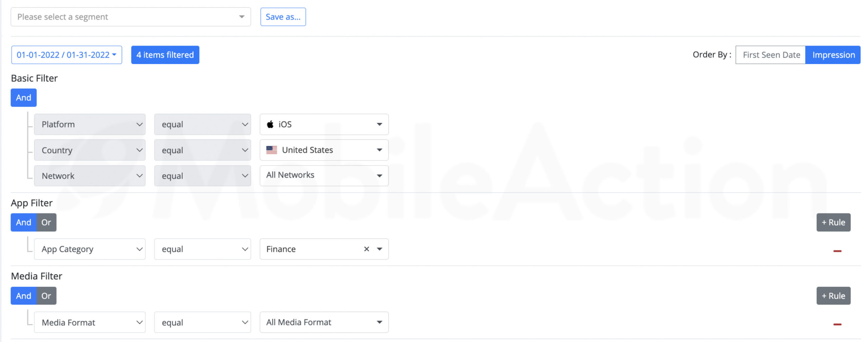This screenshot has width=868, height=342.
Task: Order results by First Seen Date
Action: coord(771,55)
